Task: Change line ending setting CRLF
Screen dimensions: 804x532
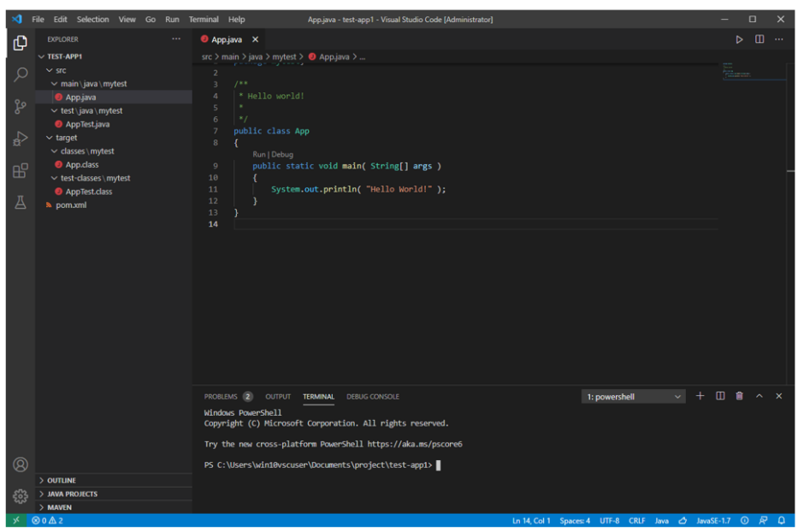Action: point(636,520)
